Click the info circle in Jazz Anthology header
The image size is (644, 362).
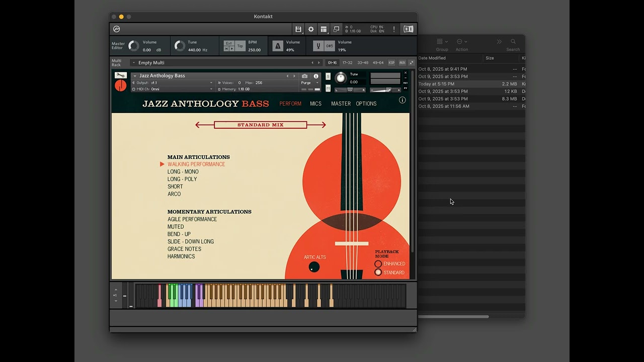click(x=402, y=100)
